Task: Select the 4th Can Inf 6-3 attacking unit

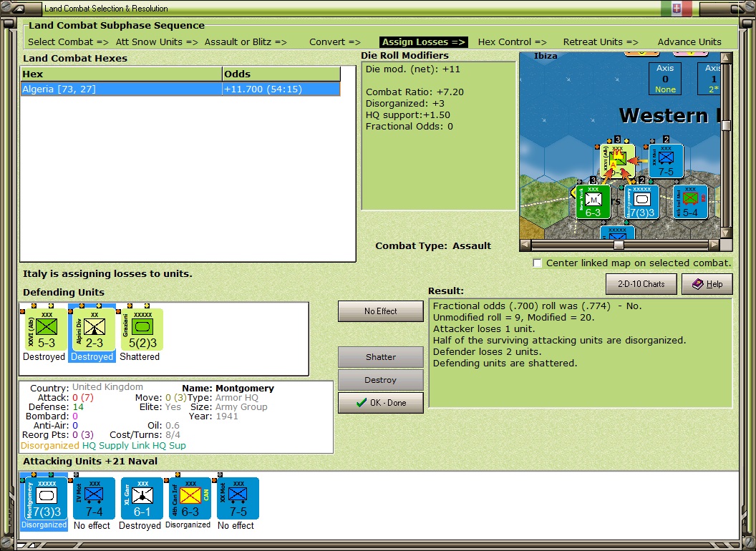Action: point(190,499)
